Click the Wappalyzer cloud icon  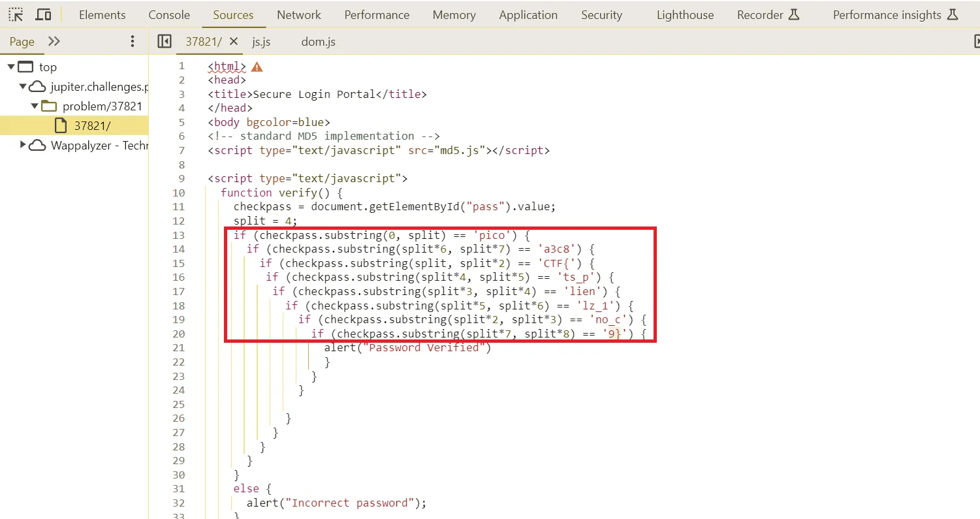(x=38, y=144)
